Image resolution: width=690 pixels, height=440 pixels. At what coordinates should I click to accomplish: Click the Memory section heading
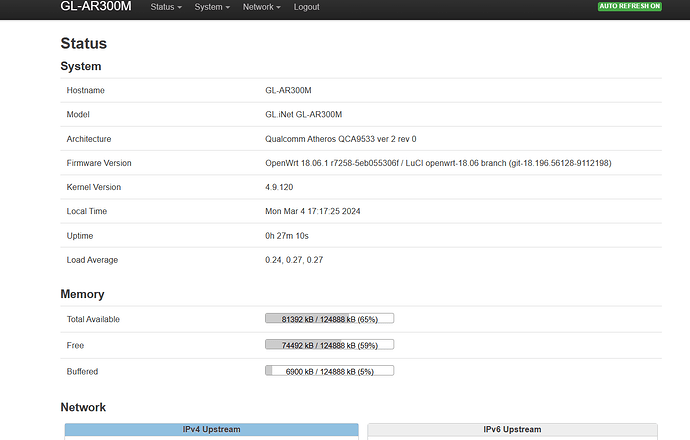tap(82, 294)
